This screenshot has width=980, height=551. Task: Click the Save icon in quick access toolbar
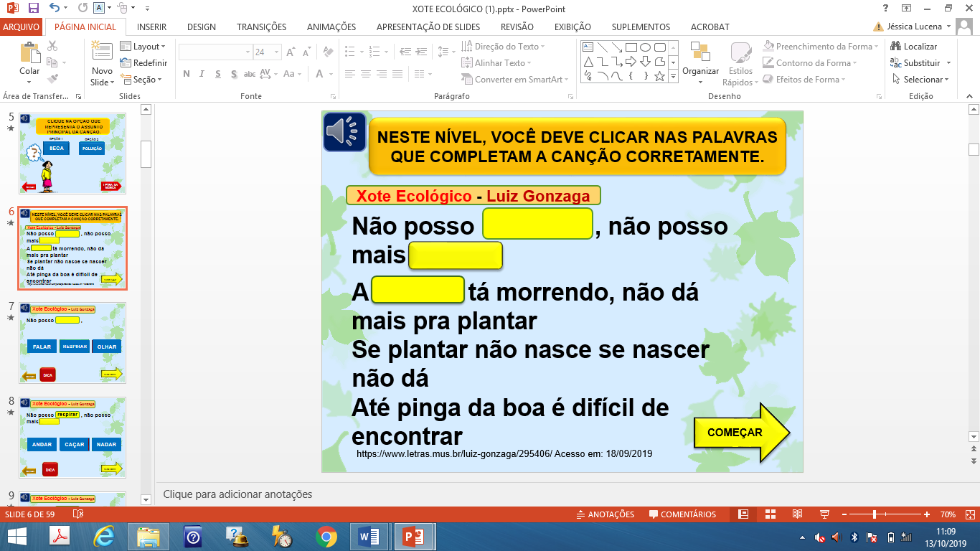tap(33, 9)
